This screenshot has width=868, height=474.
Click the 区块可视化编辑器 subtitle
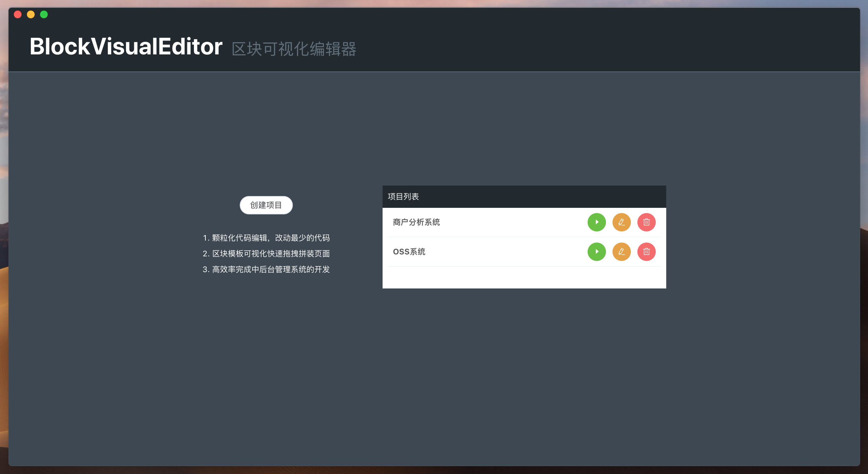[293, 49]
